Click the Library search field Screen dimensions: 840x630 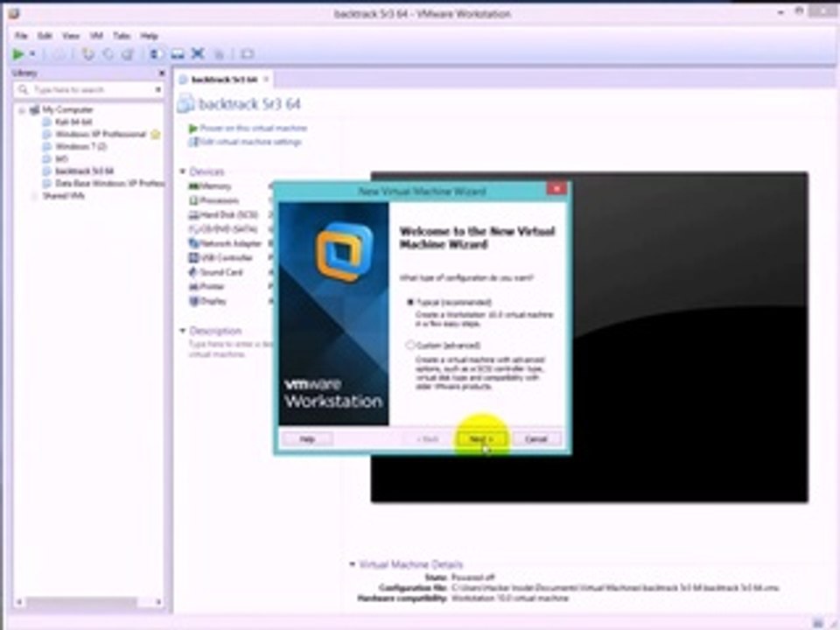88,89
